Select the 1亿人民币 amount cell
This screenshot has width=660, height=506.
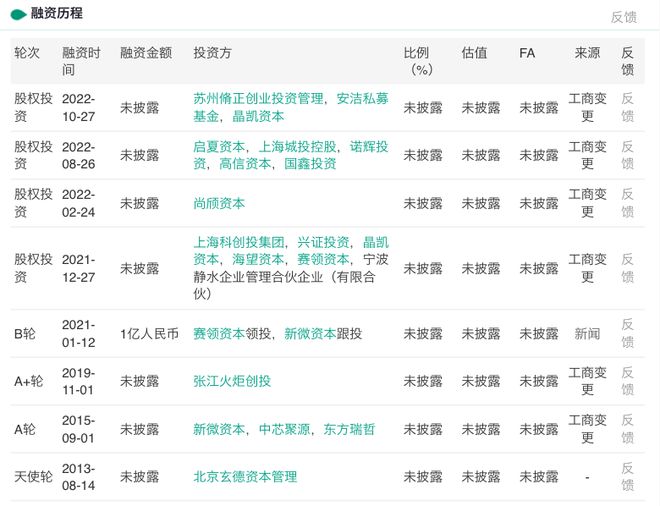[x=149, y=334]
